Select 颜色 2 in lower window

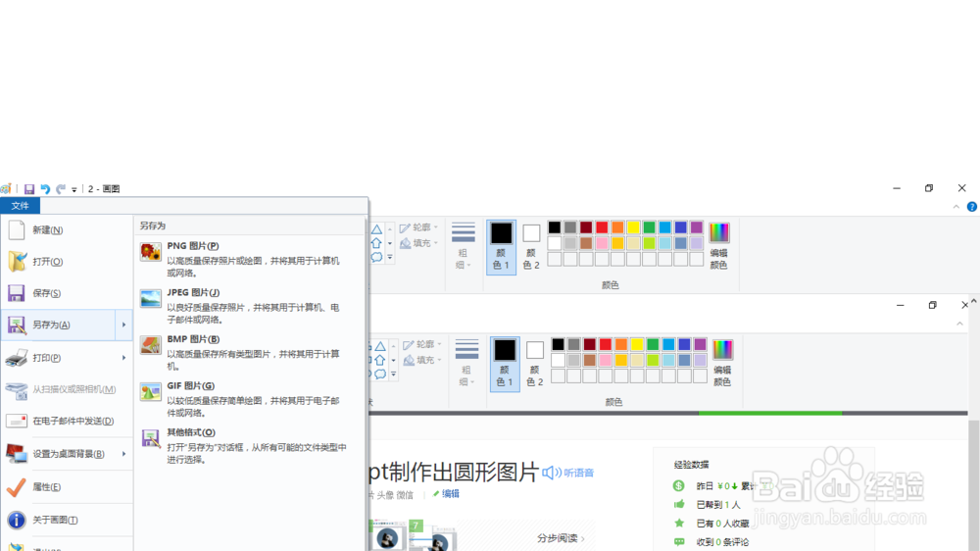(x=535, y=364)
